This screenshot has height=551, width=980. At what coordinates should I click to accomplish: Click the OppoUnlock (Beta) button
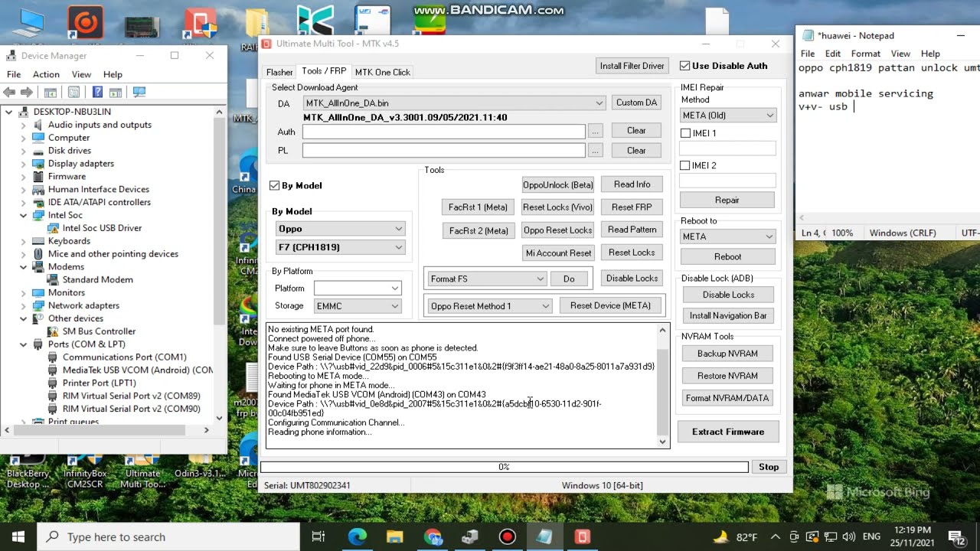pos(557,185)
